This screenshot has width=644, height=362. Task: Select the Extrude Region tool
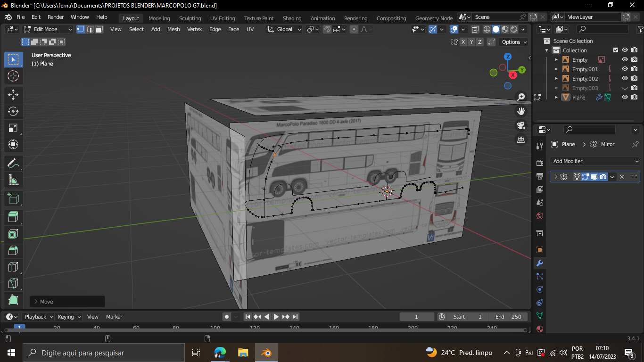[13, 217]
